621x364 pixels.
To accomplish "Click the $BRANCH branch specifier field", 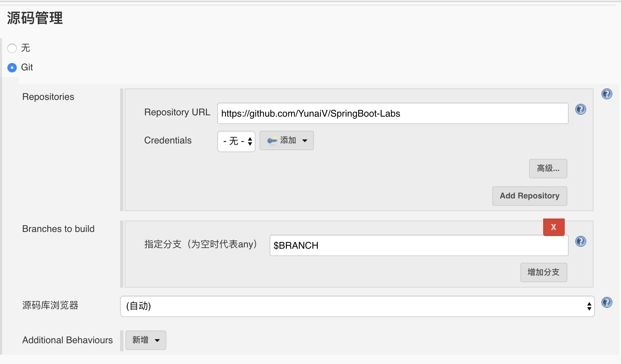I will 419,245.
